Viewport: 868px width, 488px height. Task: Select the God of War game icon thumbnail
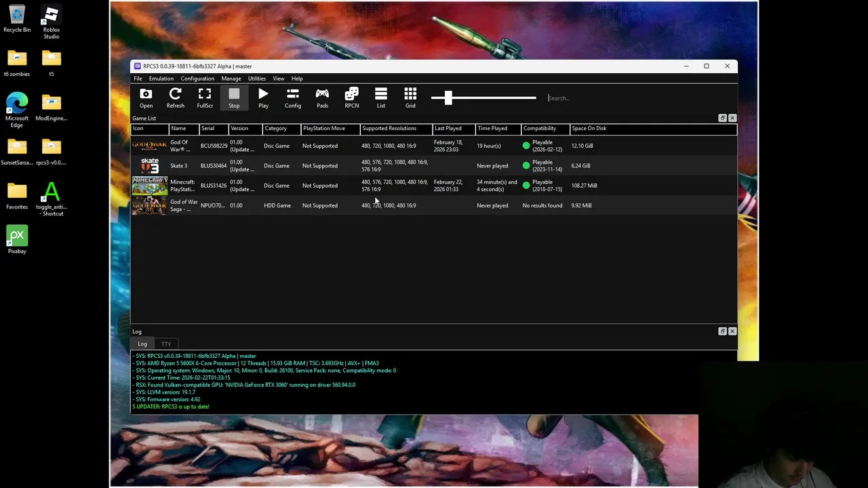click(150, 146)
